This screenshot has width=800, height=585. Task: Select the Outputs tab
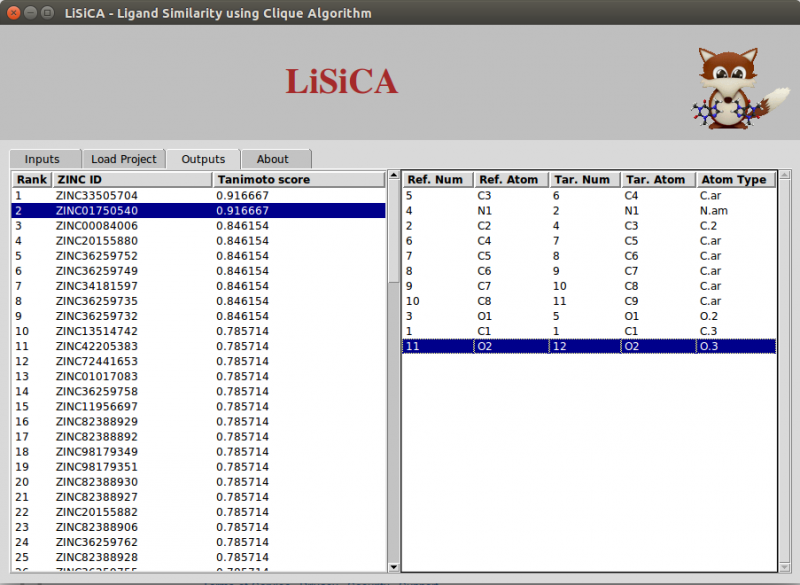tap(203, 159)
